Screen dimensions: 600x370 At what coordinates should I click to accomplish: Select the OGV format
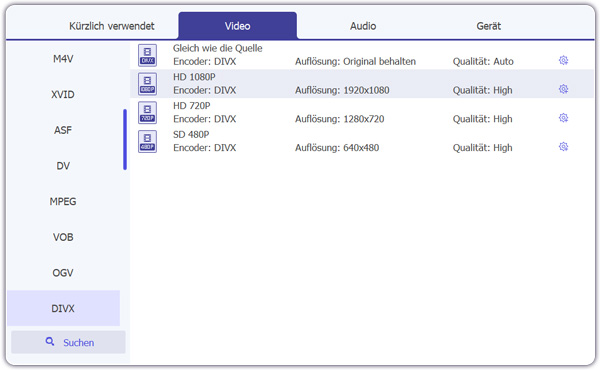[63, 273]
